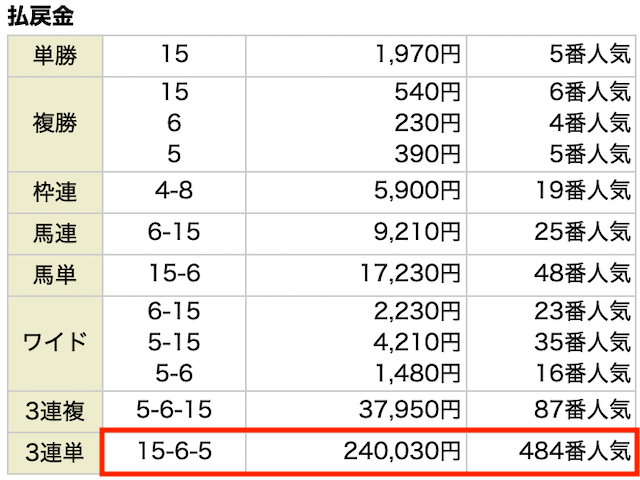640x480 pixels.
Task: Select the 馬連 label cell
Action: (x=55, y=234)
